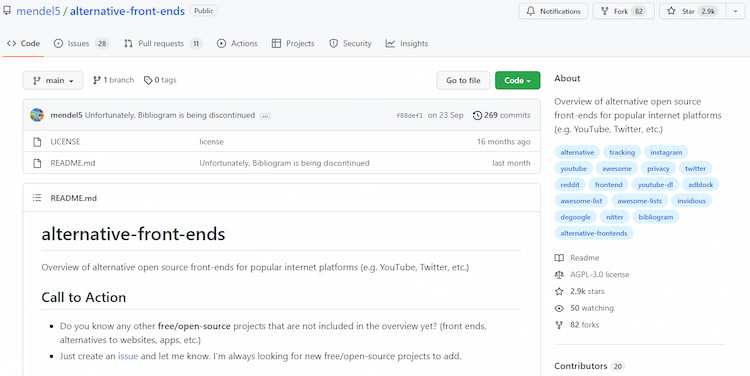Select the 'nitter' topic tag

coord(615,217)
